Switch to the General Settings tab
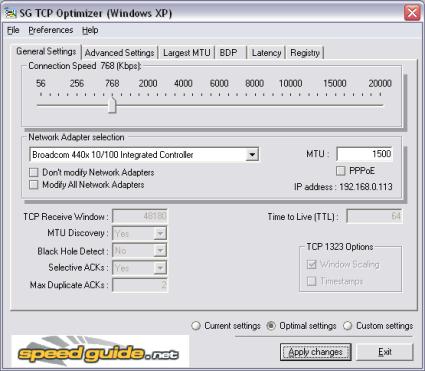 pos(46,52)
